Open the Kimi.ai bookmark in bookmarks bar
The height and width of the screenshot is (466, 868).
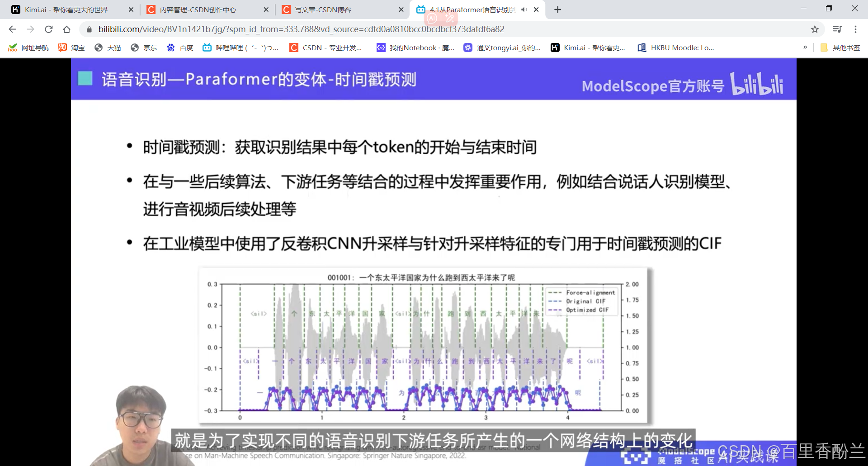[x=588, y=48]
